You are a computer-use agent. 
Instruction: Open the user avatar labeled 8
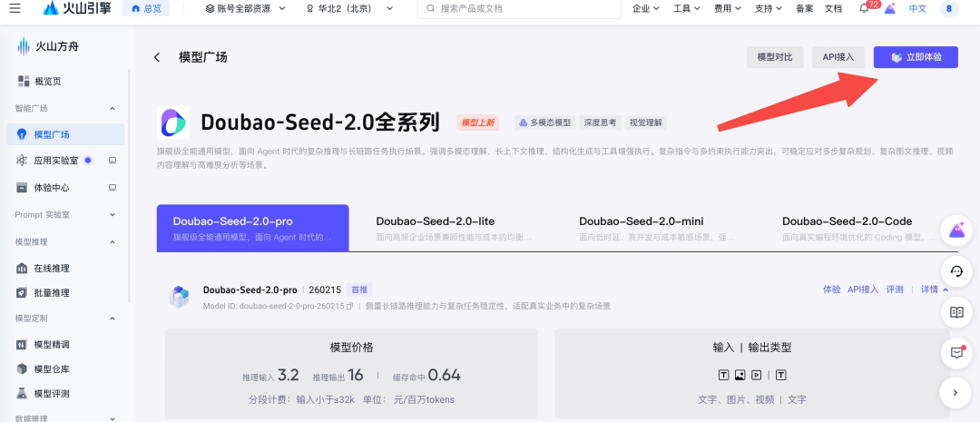[x=949, y=9]
